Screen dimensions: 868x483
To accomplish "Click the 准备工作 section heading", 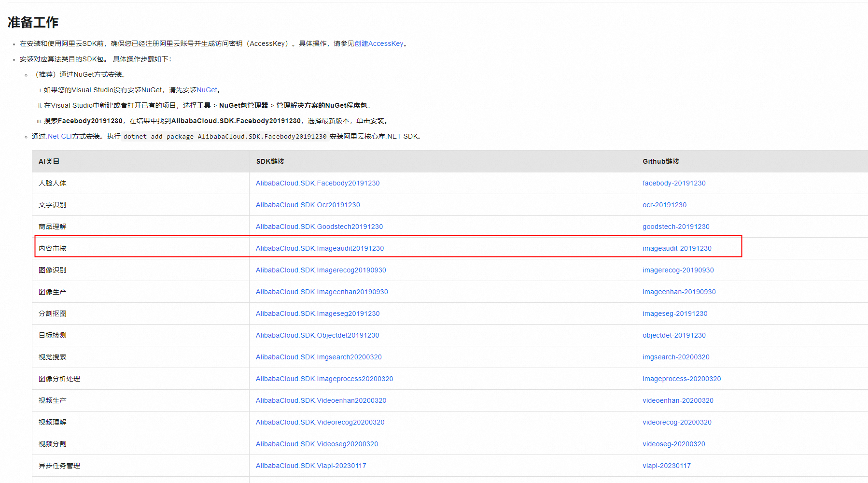I will [33, 22].
